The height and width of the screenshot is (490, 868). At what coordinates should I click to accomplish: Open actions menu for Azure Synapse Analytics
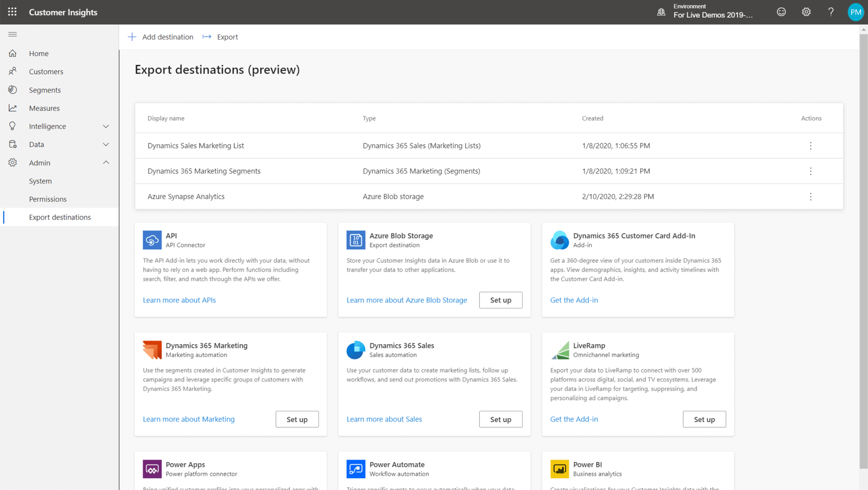(x=810, y=196)
